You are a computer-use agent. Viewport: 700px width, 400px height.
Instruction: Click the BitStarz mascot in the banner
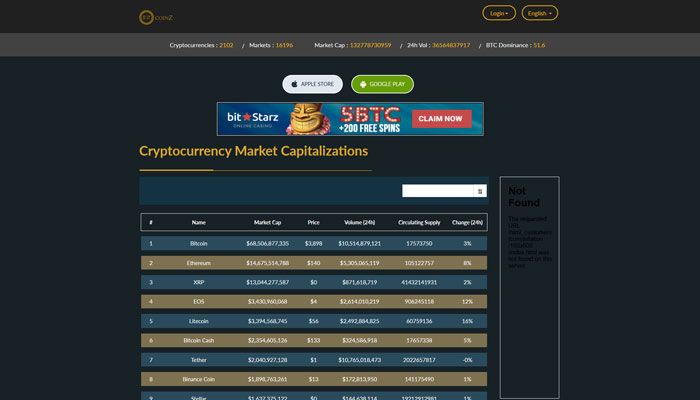pyautogui.click(x=307, y=119)
